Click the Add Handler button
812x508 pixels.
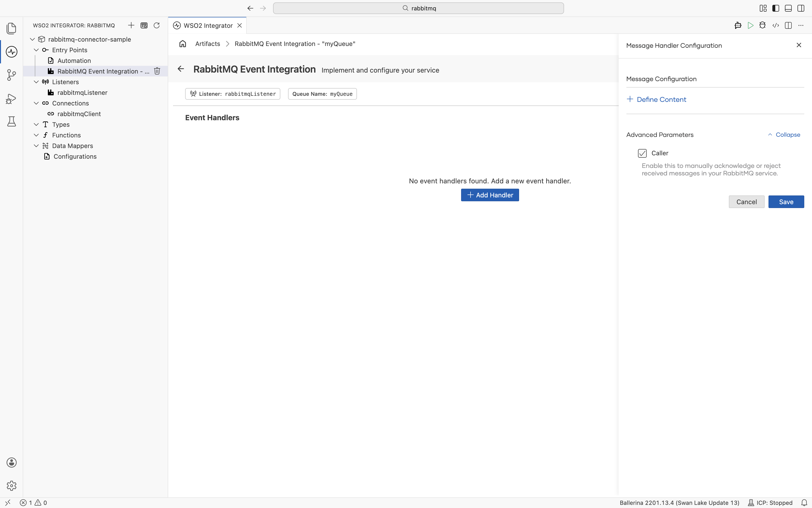coord(490,195)
